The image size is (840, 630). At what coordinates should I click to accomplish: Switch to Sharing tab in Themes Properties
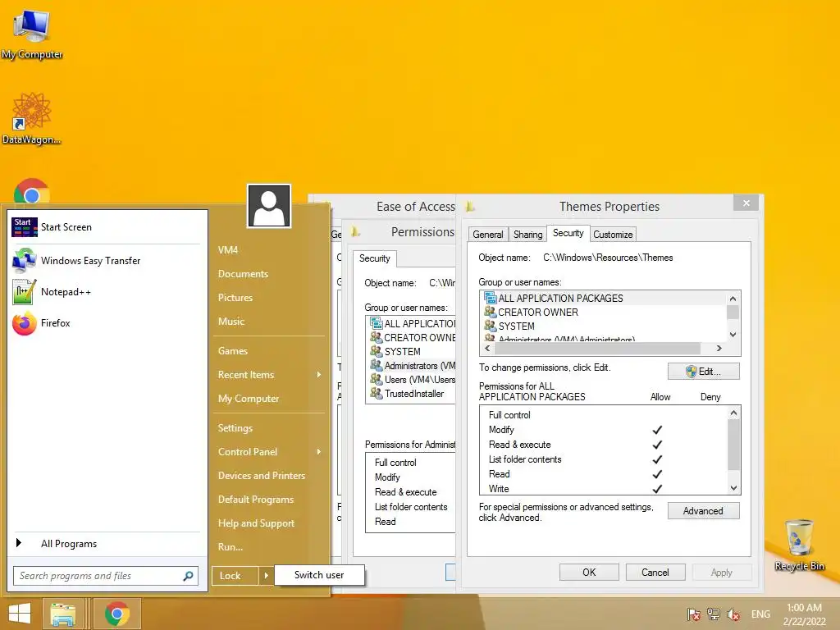coord(527,235)
